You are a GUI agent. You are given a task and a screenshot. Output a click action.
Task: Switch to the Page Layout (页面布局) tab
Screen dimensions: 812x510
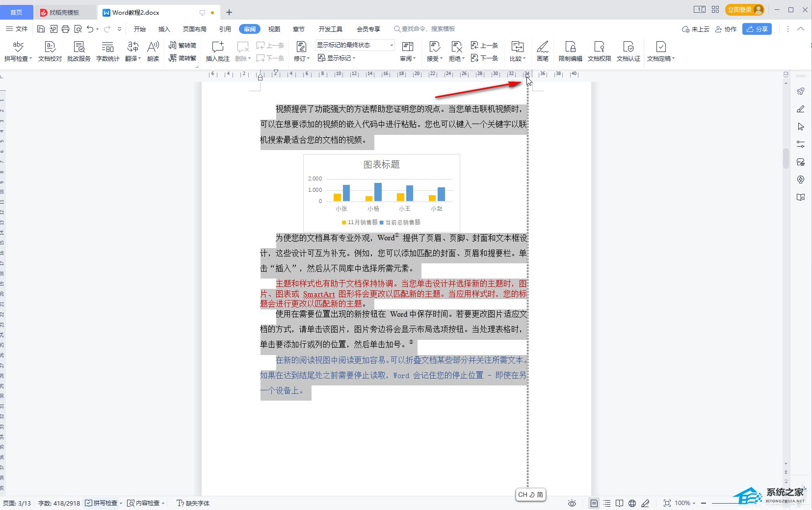point(194,29)
